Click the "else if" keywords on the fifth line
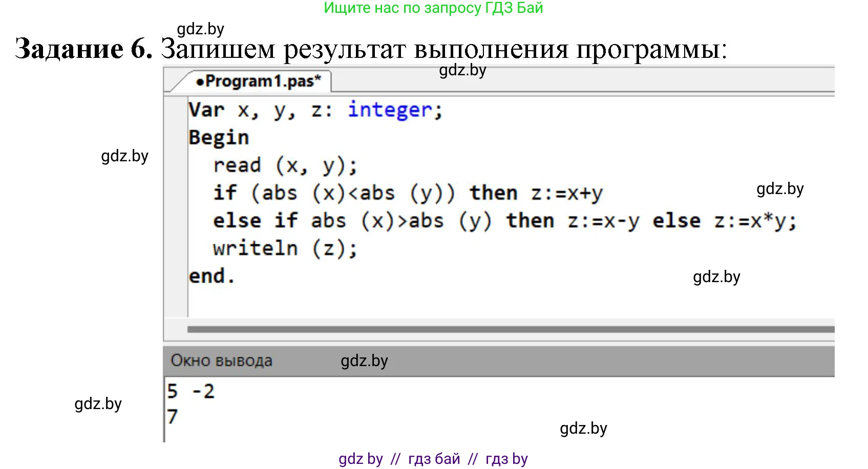This screenshot has width=868, height=469. pyautogui.click(x=255, y=221)
